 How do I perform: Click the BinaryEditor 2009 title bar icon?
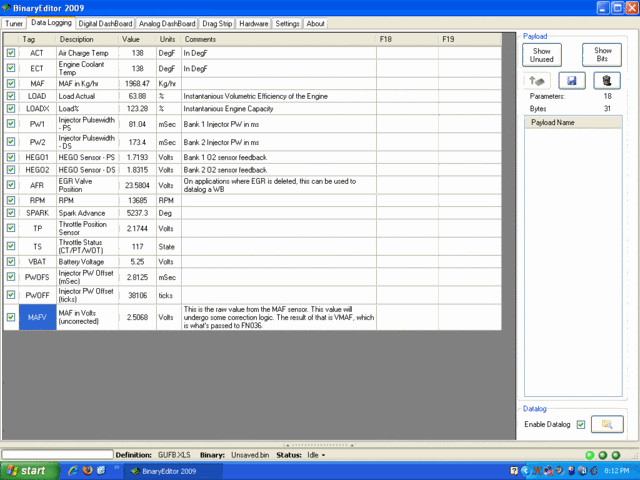pyautogui.click(x=6, y=8)
